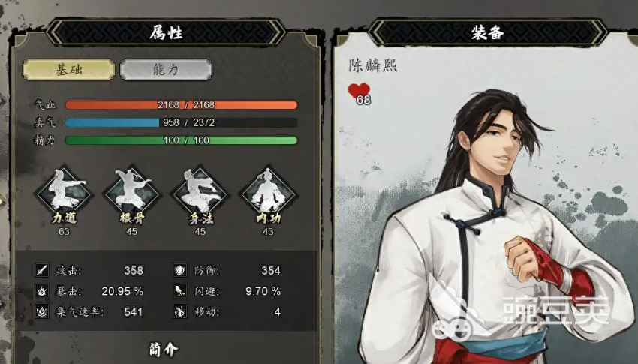The height and width of the screenshot is (364, 638).
Task: Click the 简介 section heading
Action: pyautogui.click(x=164, y=349)
